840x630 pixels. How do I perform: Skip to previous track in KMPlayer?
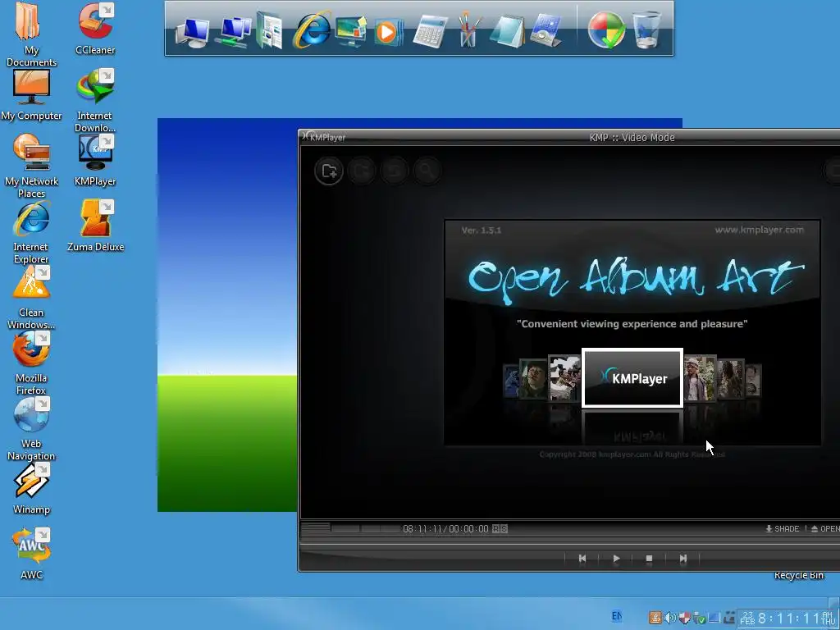click(582, 558)
